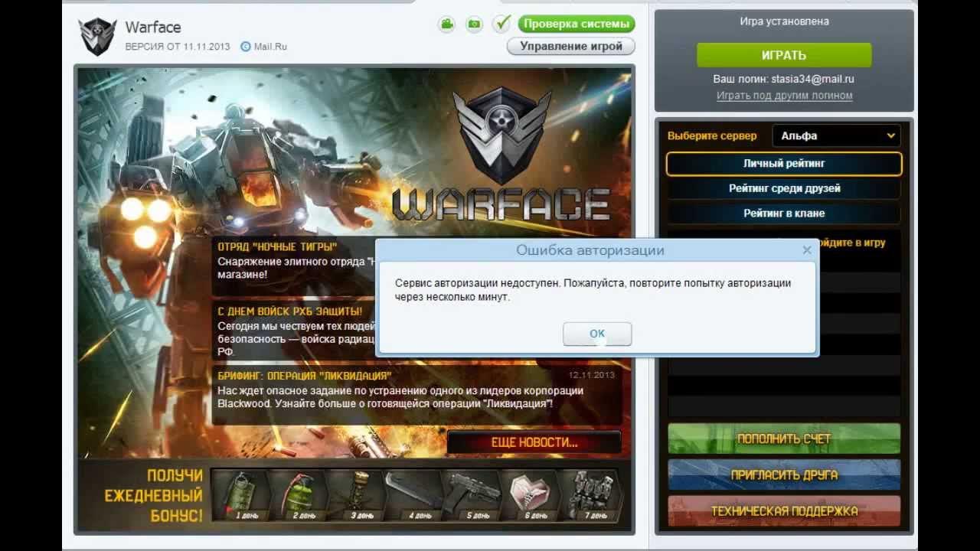Viewport: 980px width, 551px height.
Task: Click the green ИГРАТЬ button
Action: tap(784, 55)
